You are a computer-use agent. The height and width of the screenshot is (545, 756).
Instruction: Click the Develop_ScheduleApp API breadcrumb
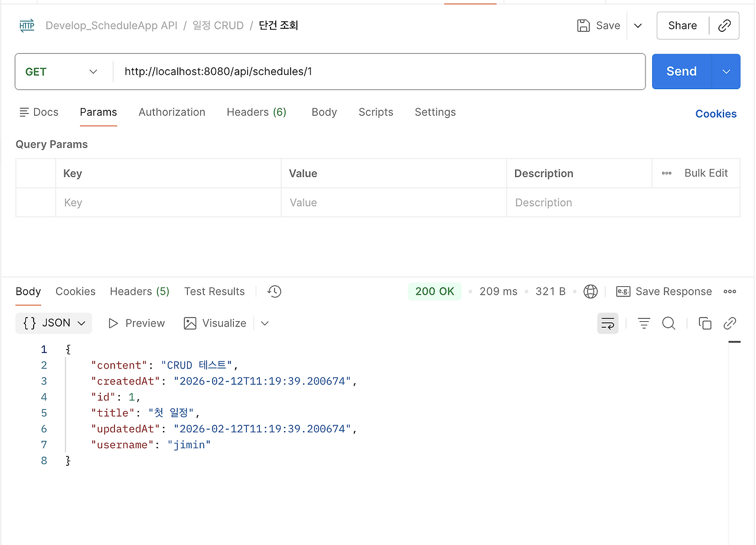pos(111,25)
